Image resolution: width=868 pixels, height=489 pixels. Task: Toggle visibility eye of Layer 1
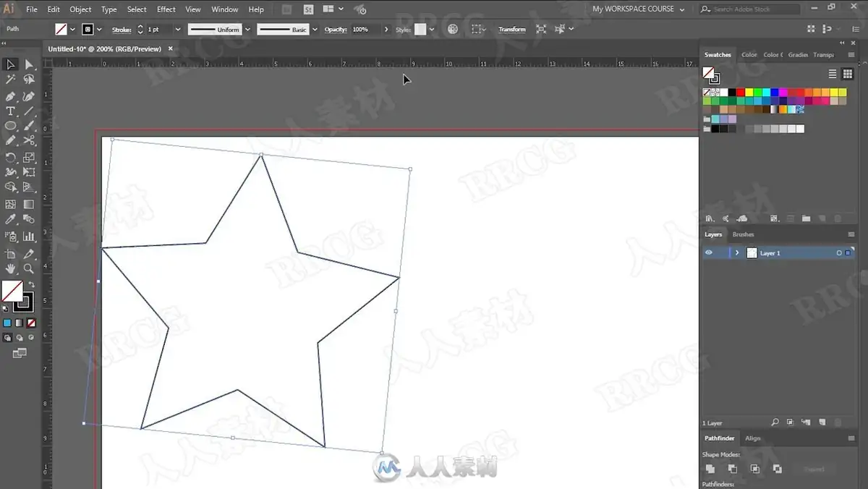[709, 253]
